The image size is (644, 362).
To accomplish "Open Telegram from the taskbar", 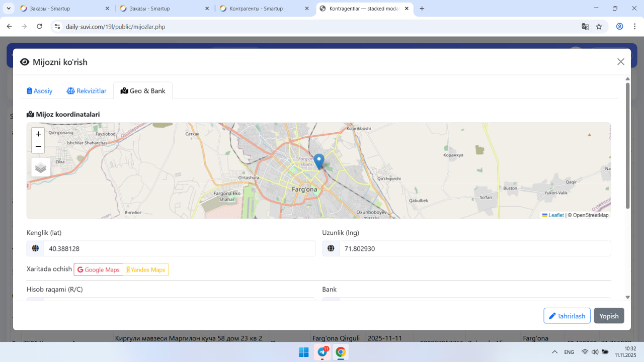I will (x=322, y=352).
